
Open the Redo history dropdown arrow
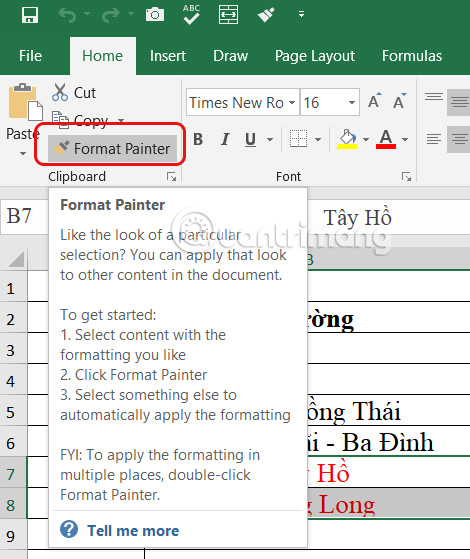click(131, 14)
